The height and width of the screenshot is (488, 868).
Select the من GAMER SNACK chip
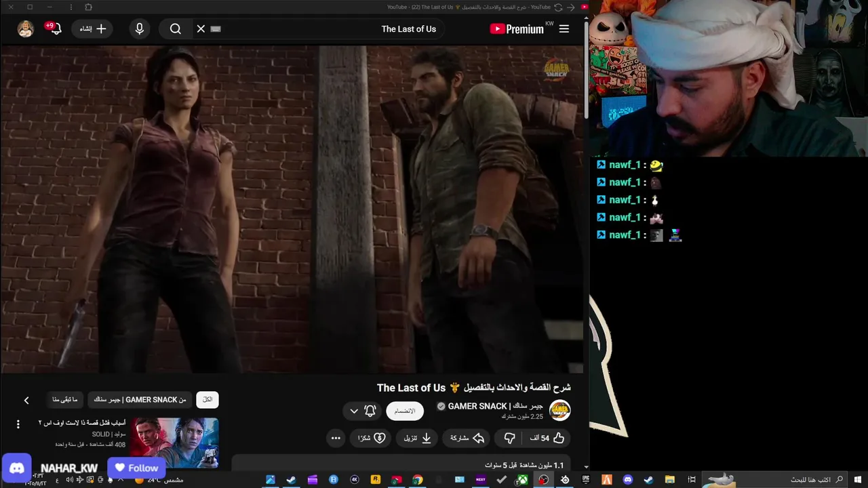[140, 399]
